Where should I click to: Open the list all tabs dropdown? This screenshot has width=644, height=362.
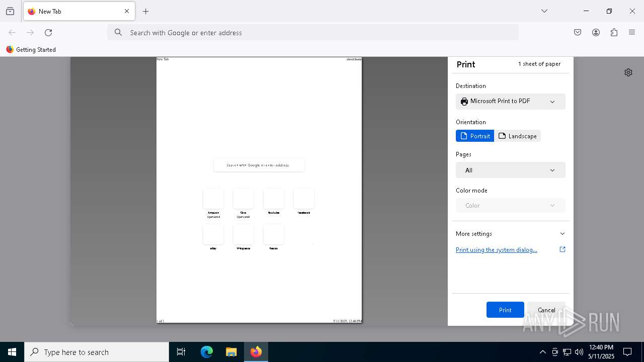pos(544,11)
